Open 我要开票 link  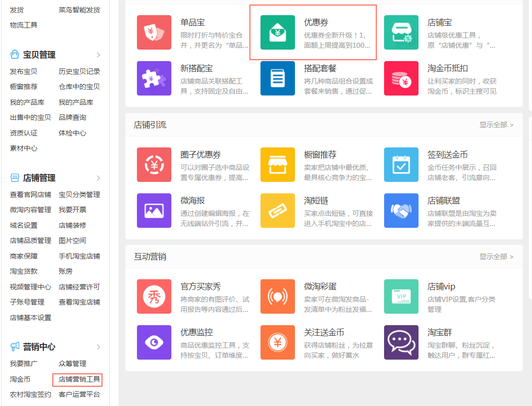(73, 210)
